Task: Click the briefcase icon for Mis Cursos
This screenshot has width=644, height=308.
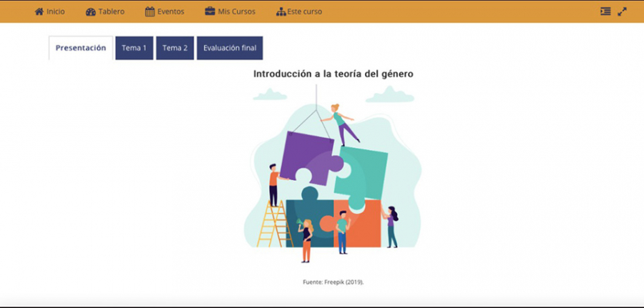Action: click(x=210, y=11)
